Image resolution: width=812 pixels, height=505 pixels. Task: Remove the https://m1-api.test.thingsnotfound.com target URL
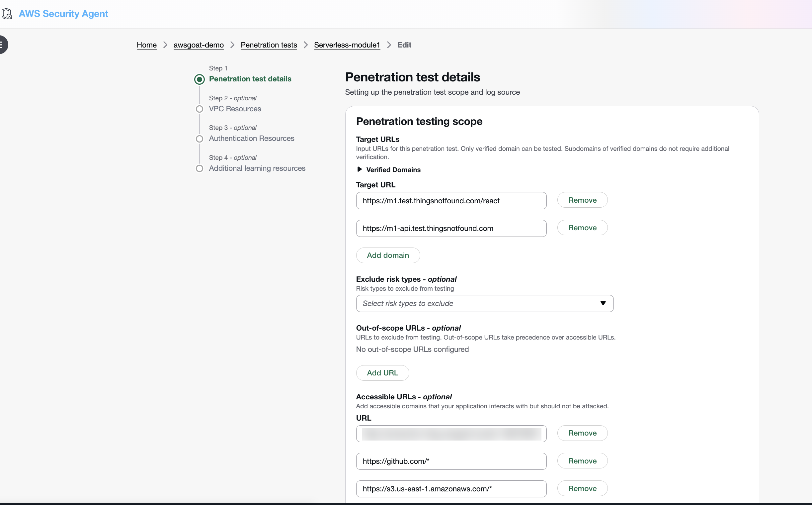582,228
